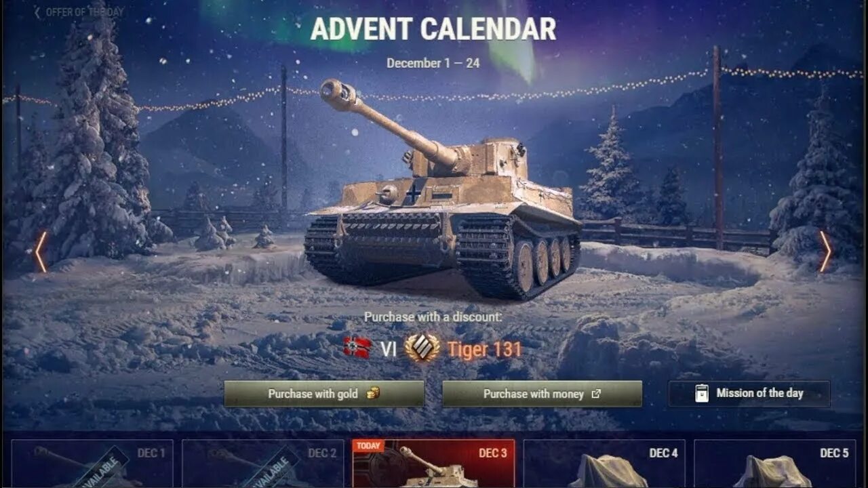Select the DEC 1 calendar tile
This screenshot has height=488, width=868.
point(92,464)
